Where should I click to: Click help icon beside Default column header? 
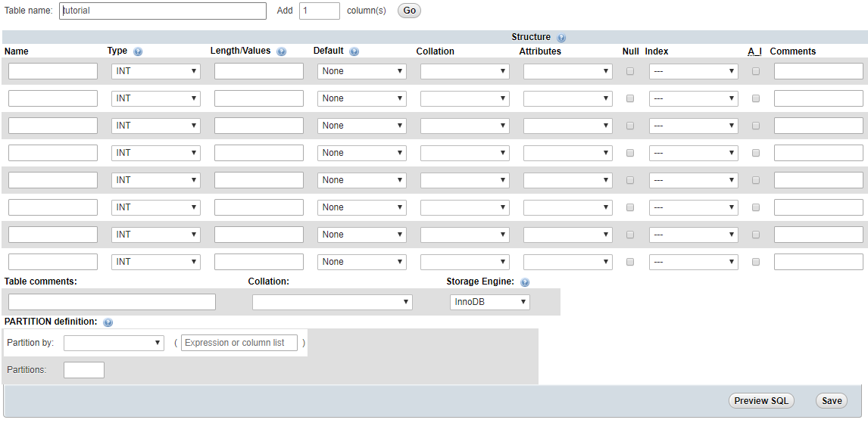[x=354, y=52]
